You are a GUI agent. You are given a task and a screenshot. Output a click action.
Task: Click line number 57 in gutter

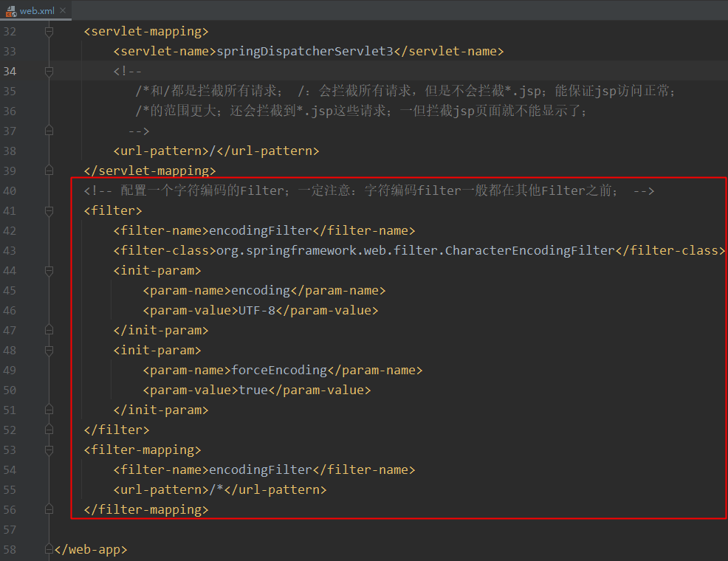10,529
